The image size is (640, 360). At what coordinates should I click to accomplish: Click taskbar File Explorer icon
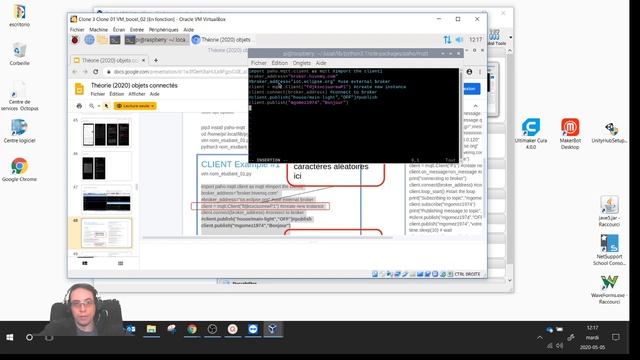point(151,329)
